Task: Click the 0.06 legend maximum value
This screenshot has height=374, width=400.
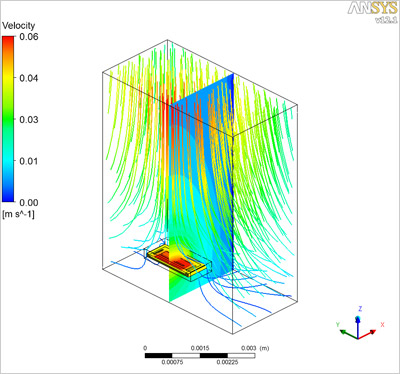Action: [x=29, y=37]
